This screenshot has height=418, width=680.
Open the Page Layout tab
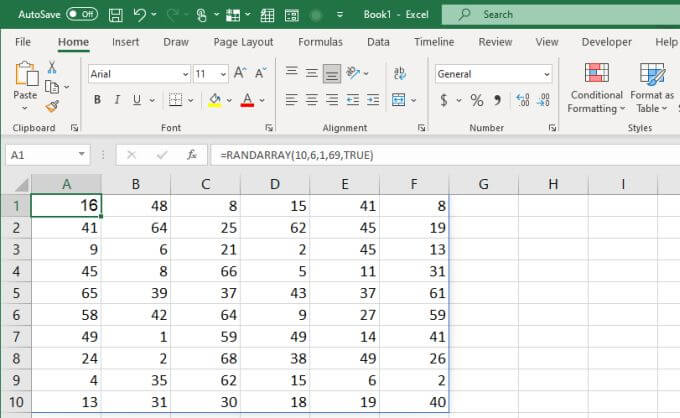click(x=243, y=42)
